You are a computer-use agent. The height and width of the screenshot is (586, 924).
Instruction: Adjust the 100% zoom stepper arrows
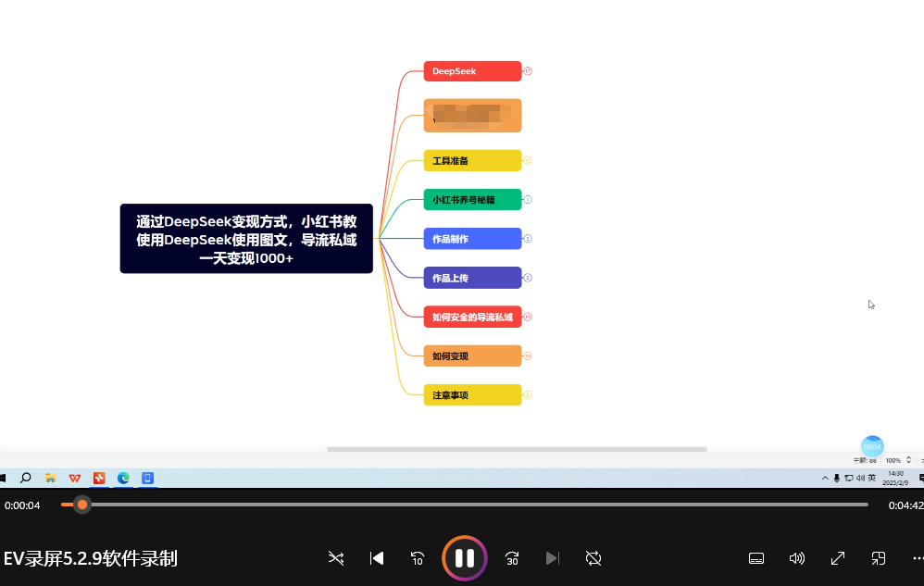pos(908,460)
